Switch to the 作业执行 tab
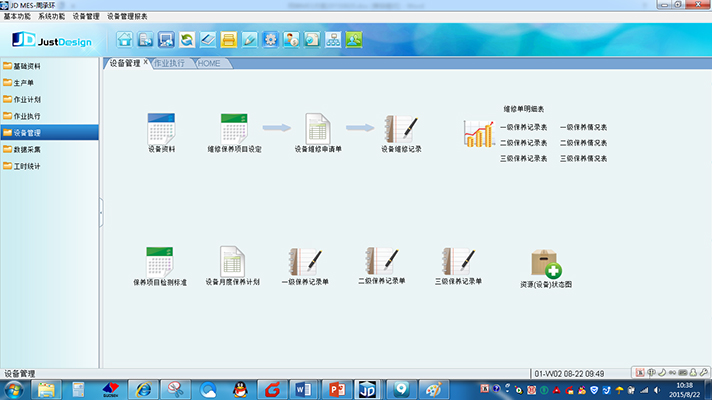The width and height of the screenshot is (712, 400). coord(168,63)
